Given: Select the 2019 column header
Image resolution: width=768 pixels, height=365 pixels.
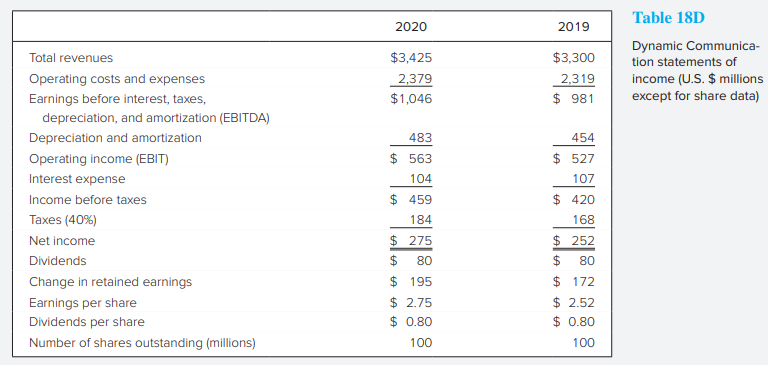Looking at the screenshot, I should pos(574,26).
